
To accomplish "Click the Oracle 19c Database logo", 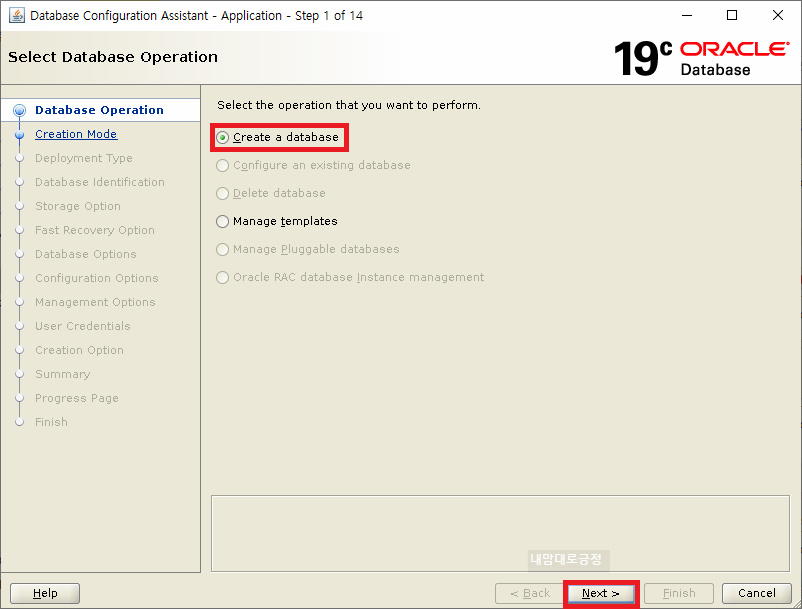I will pos(701,58).
